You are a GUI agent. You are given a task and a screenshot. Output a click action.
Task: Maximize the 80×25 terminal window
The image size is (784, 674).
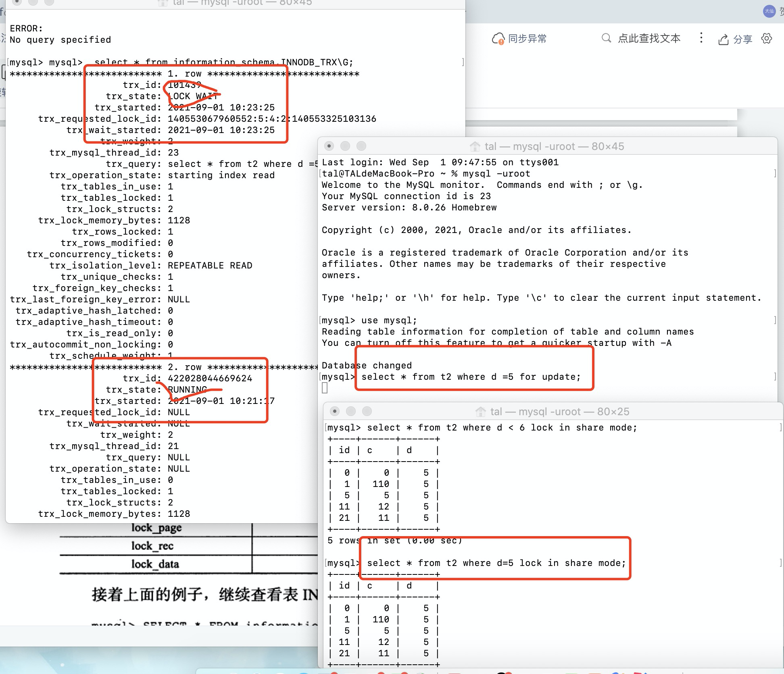pyautogui.click(x=367, y=411)
